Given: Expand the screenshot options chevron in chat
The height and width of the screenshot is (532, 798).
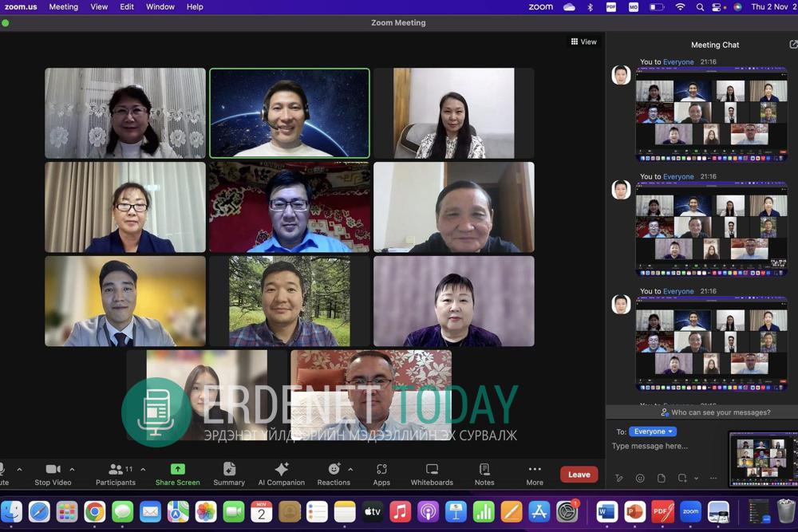Looking at the screenshot, I should [696, 478].
